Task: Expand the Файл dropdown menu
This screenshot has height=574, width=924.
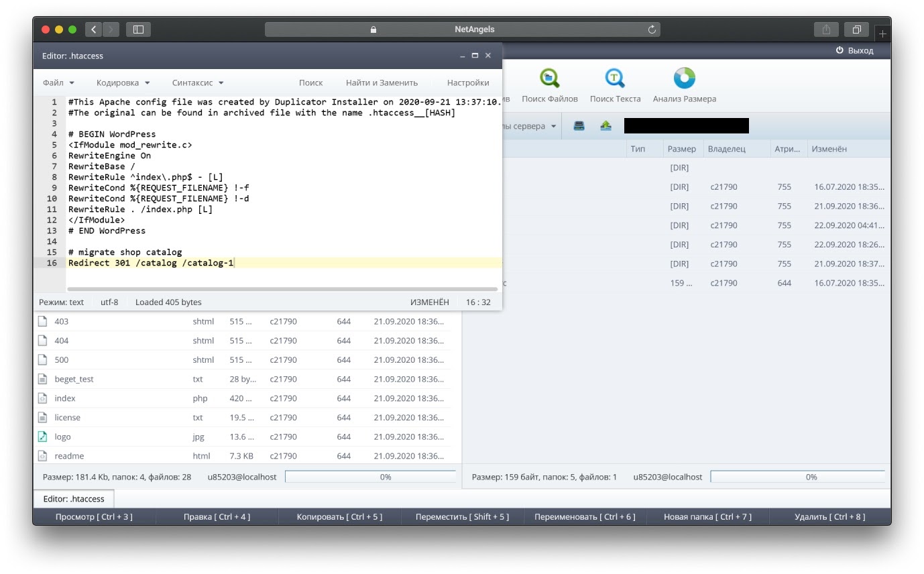Action: coord(58,83)
